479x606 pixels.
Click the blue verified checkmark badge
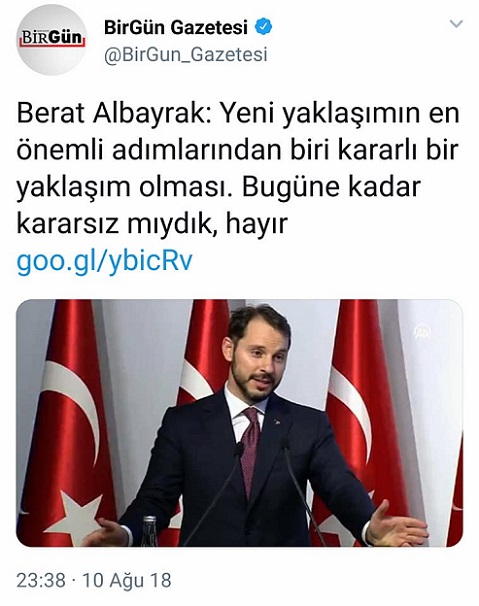[x=263, y=27]
